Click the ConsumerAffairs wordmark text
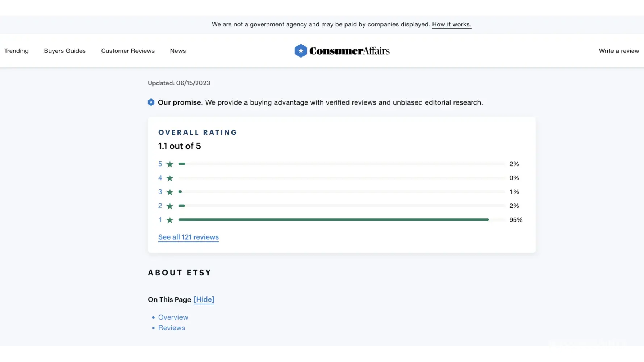The image size is (644, 362). pos(349,51)
